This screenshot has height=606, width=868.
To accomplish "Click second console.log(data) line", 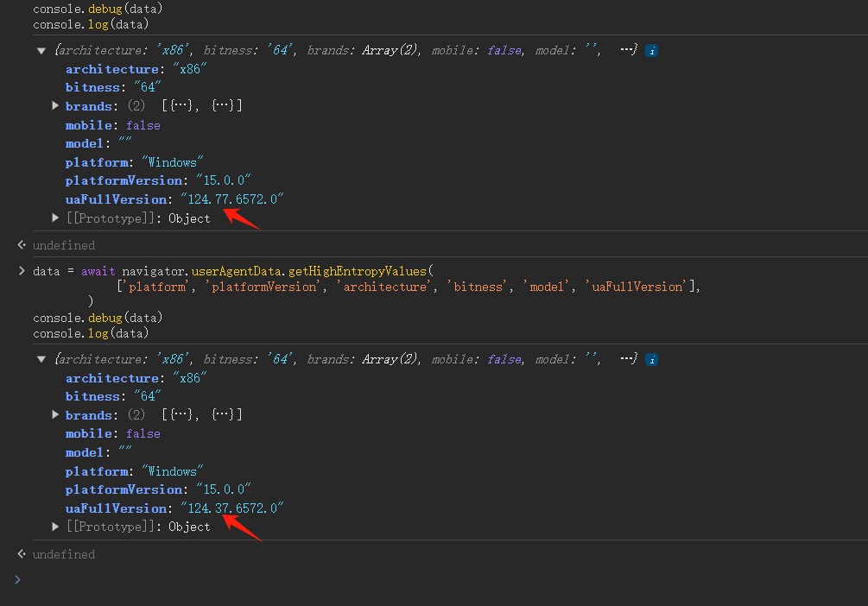I will [x=91, y=333].
